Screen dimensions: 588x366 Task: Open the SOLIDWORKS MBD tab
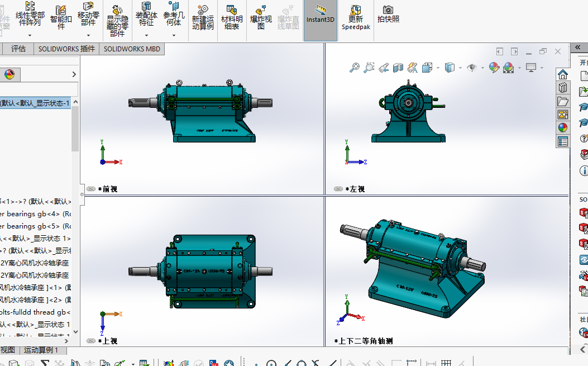(x=132, y=49)
